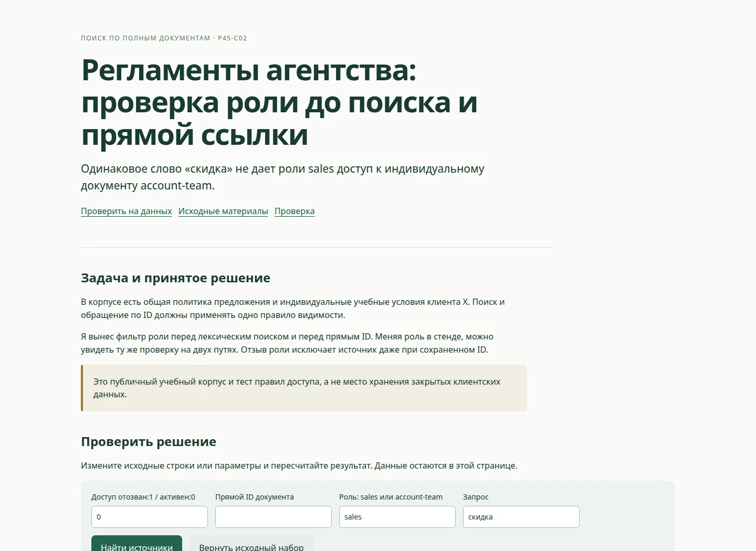Screen dimensions: 756x551
Task: Click the heading 'Задача и принятое решение'
Action: click(x=175, y=278)
